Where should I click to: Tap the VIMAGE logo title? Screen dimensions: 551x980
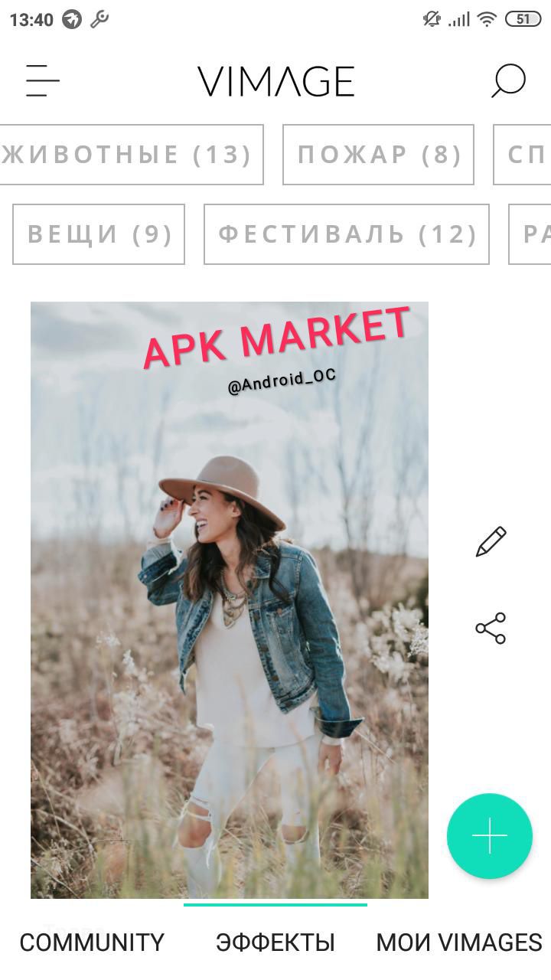pos(275,81)
